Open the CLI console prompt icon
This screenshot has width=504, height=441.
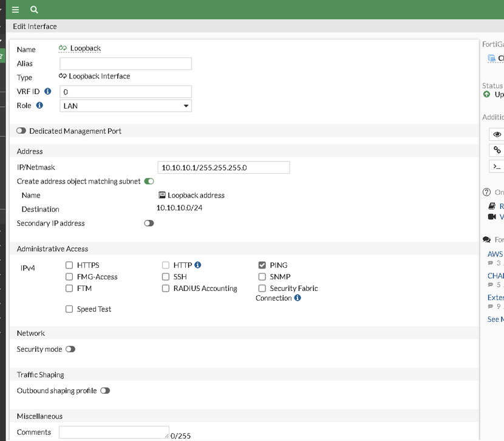[497, 166]
